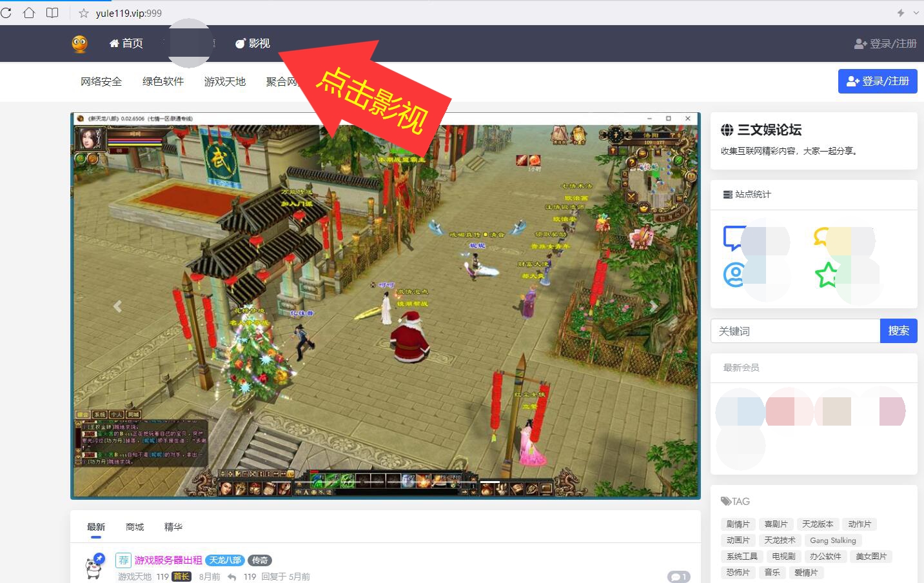Click the TAG label icon
Screen dimensions: 924x583
point(726,501)
